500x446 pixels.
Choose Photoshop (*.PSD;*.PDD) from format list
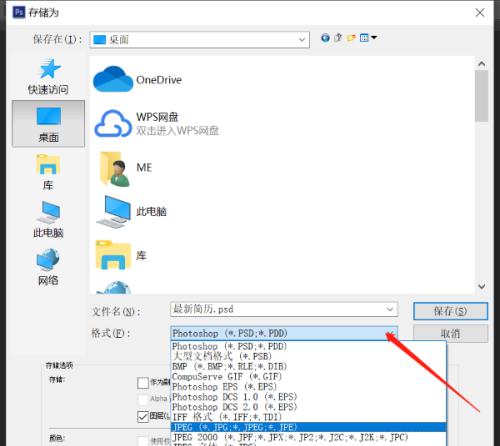pos(308,346)
